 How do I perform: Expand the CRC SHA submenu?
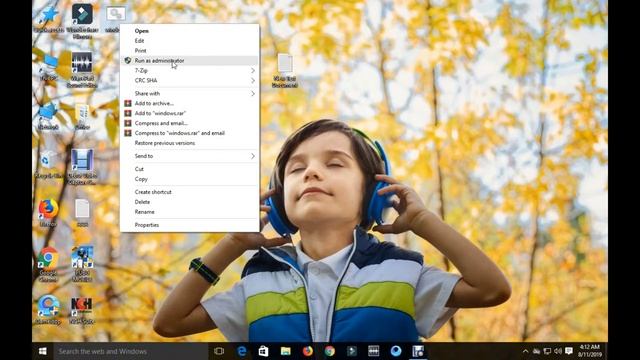pyautogui.click(x=189, y=80)
